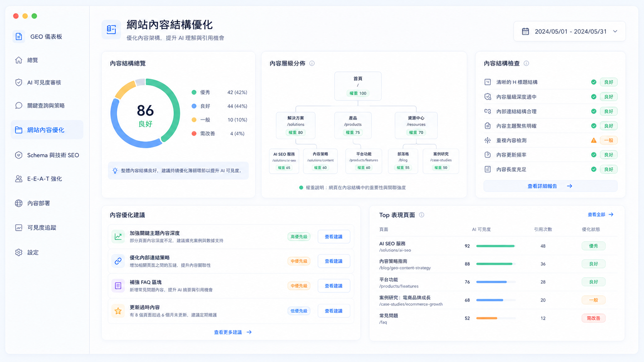Click the 清晰的 H 標題結構 row icon
The width and height of the screenshot is (644, 362).
tap(488, 82)
